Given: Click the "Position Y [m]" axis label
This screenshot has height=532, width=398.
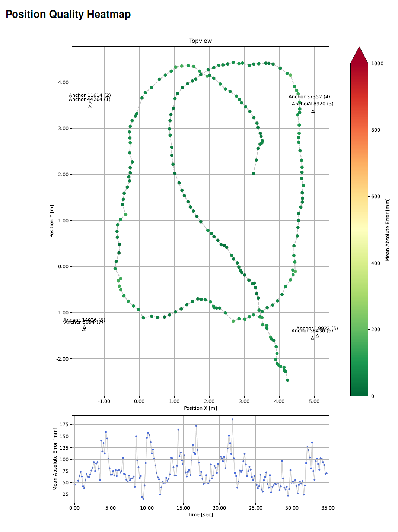Looking at the screenshot, I should 52,221.
